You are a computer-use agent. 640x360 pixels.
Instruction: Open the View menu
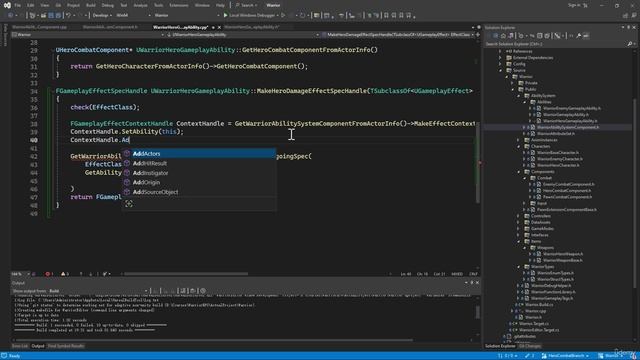pyautogui.click(x=44, y=5)
